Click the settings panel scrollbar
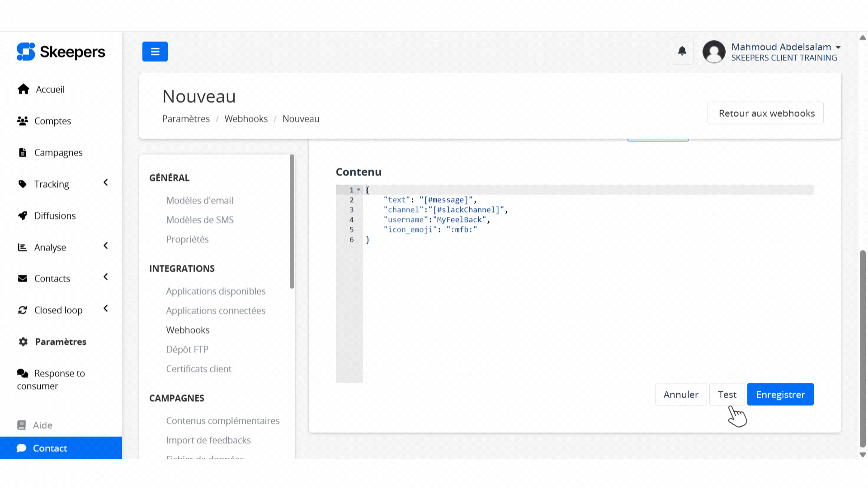 coord(292,221)
